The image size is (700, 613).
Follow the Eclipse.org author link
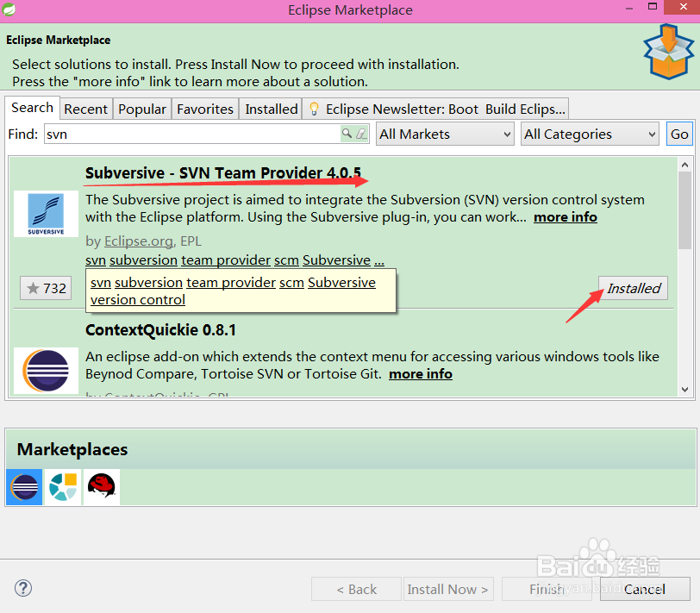tap(139, 241)
